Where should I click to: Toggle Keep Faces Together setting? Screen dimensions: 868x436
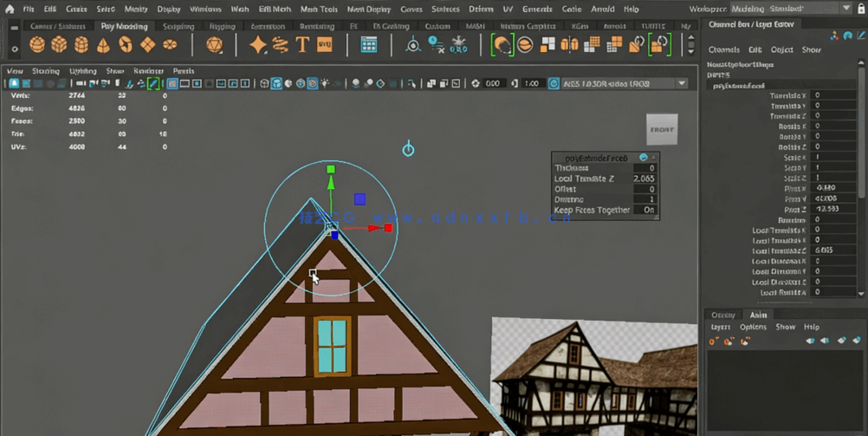[x=649, y=211]
